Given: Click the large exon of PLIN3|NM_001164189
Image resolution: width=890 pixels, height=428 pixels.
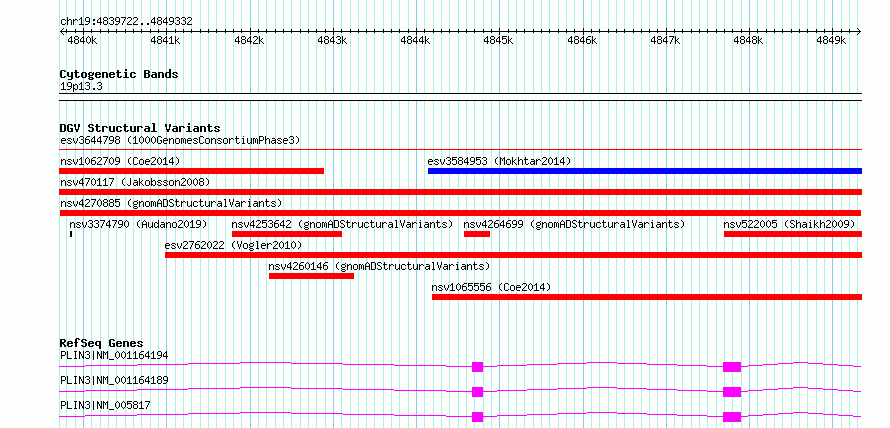Looking at the screenshot, I should tap(732, 392).
